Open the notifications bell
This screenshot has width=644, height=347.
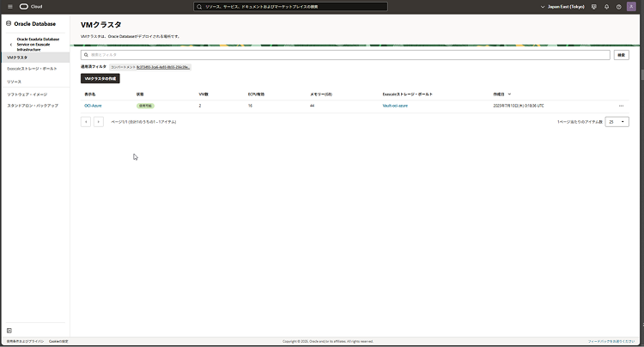click(x=606, y=6)
